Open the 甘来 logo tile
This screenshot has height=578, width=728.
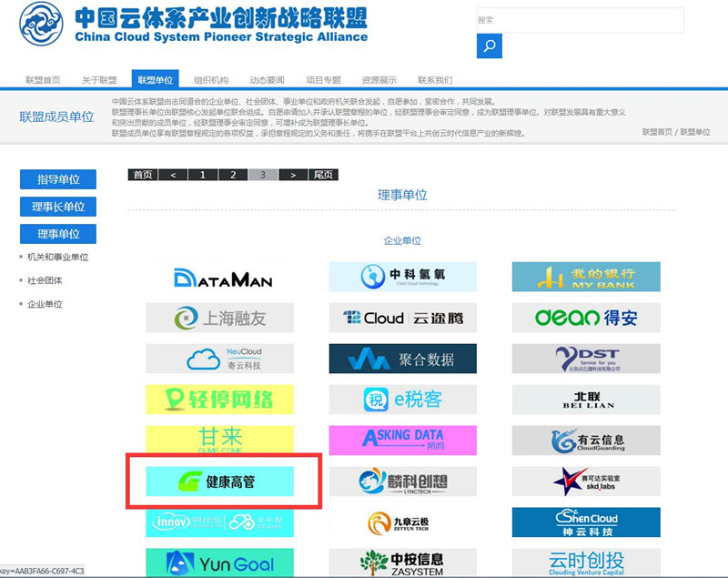click(219, 439)
